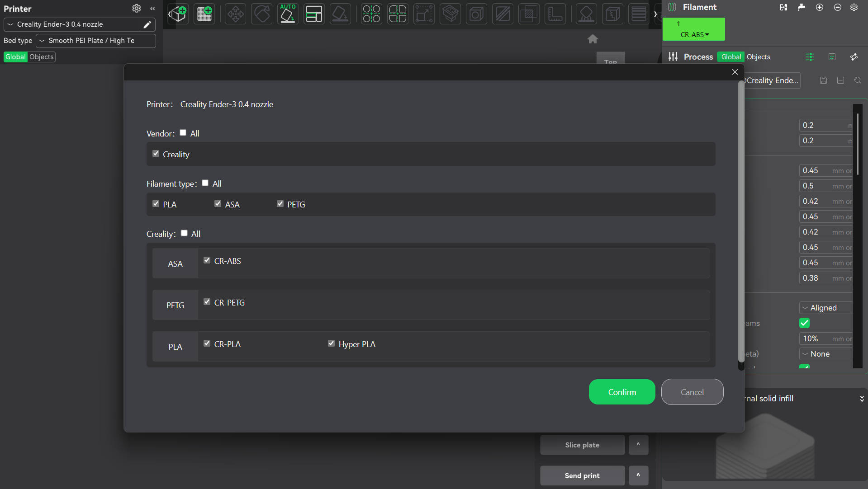Viewport: 868px width, 489px height.
Task: Expand the Slice plate caret arrow
Action: (x=638, y=445)
